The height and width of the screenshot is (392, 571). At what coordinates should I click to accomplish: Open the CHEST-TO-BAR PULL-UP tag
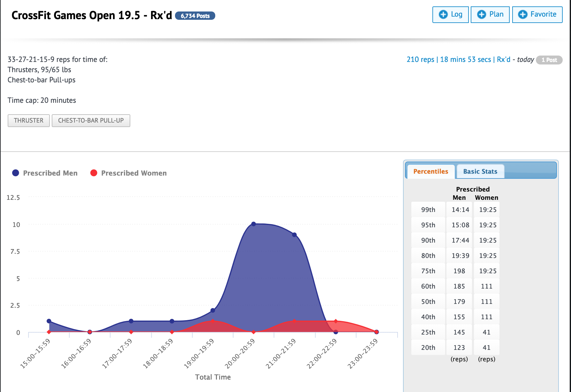pos(91,121)
